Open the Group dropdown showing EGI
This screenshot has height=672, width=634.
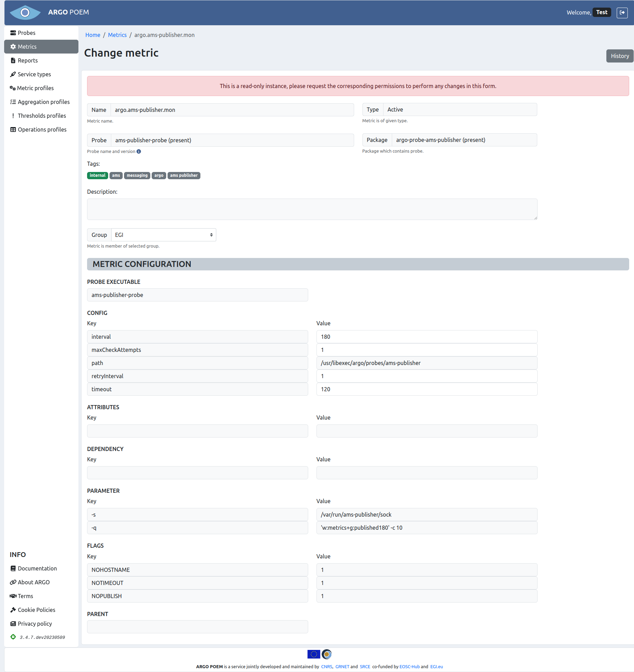163,234
